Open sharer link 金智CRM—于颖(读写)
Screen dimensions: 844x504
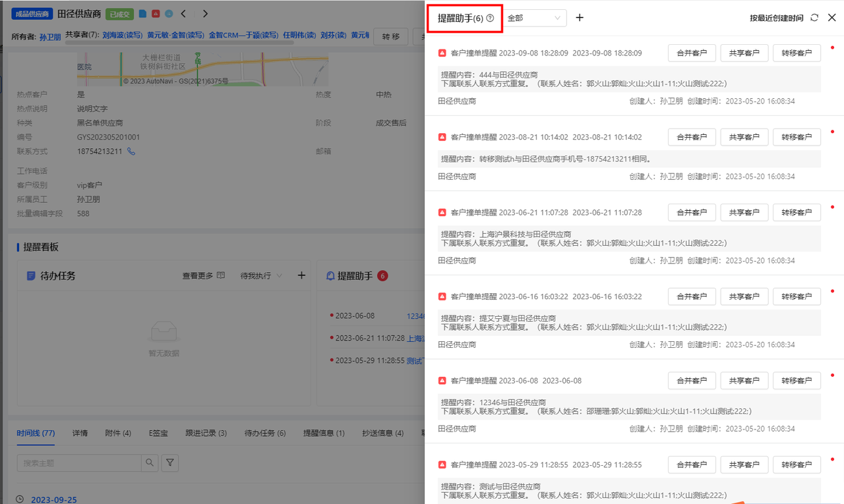(x=243, y=35)
